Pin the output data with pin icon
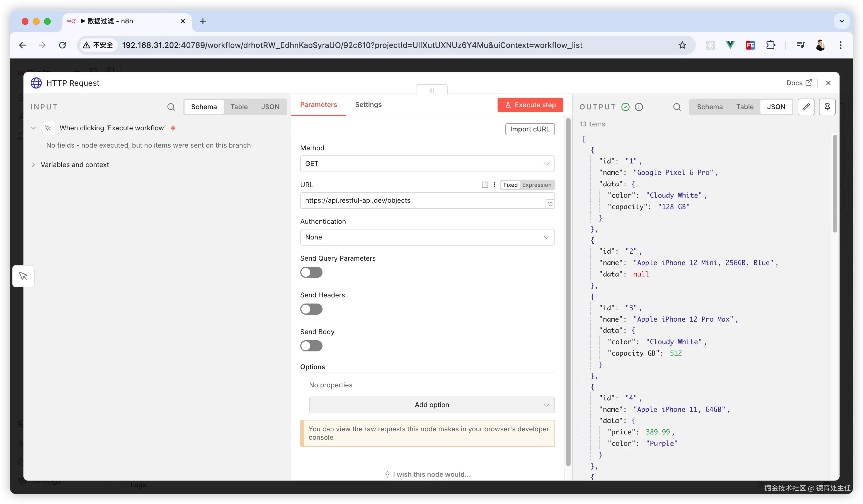The image size is (863, 504). click(827, 107)
